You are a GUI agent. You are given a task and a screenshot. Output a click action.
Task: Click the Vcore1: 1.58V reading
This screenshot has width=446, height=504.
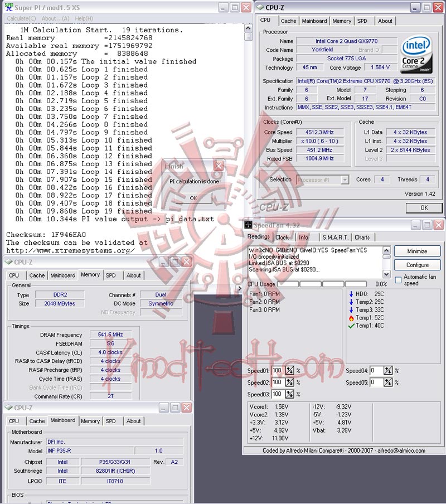269,406
